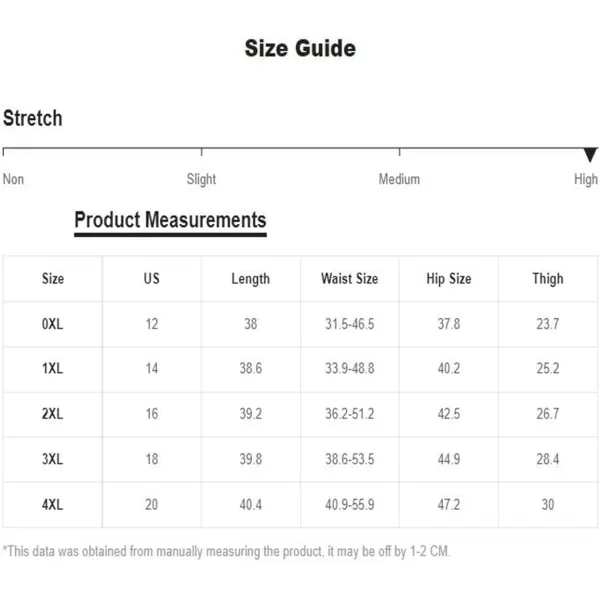This screenshot has height=600, width=600.
Task: Click the manual measurement disclaimer note
Action: [227, 551]
